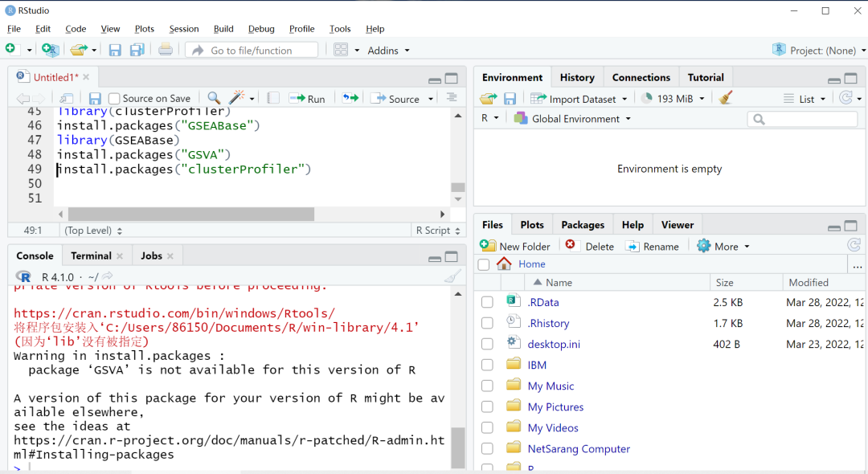Show Untitled1 in new window icon

tap(67, 99)
